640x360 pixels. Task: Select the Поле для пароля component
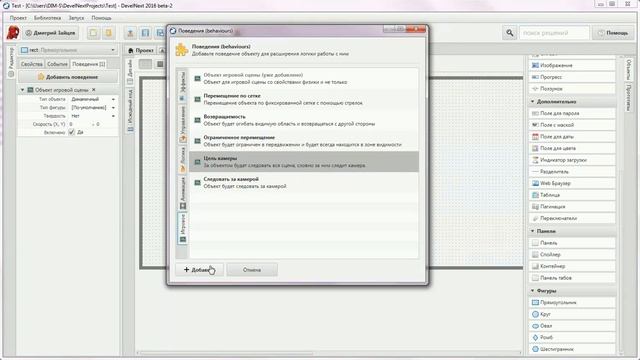tap(572, 113)
